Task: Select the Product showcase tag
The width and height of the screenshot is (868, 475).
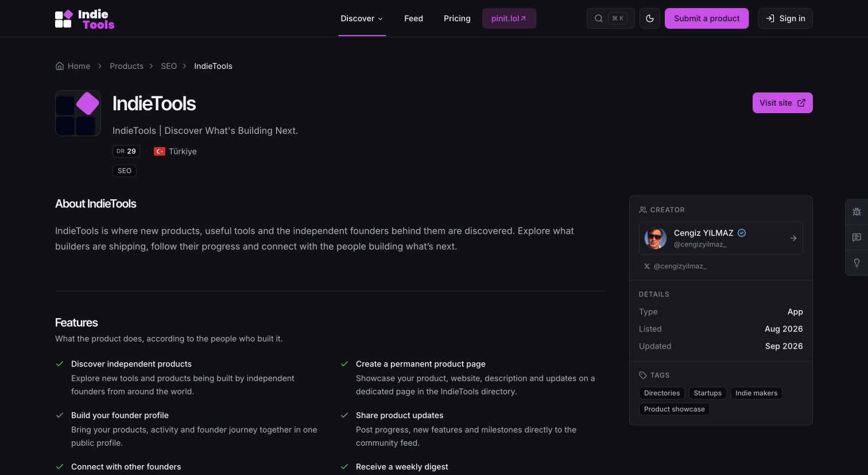Action: [x=674, y=409]
